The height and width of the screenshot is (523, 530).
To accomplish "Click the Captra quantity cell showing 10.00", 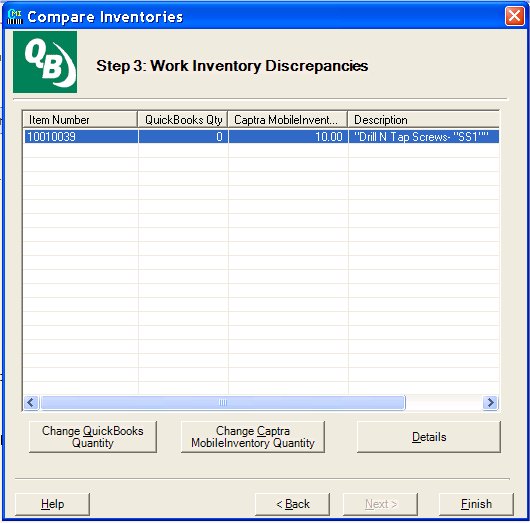I will (289, 137).
